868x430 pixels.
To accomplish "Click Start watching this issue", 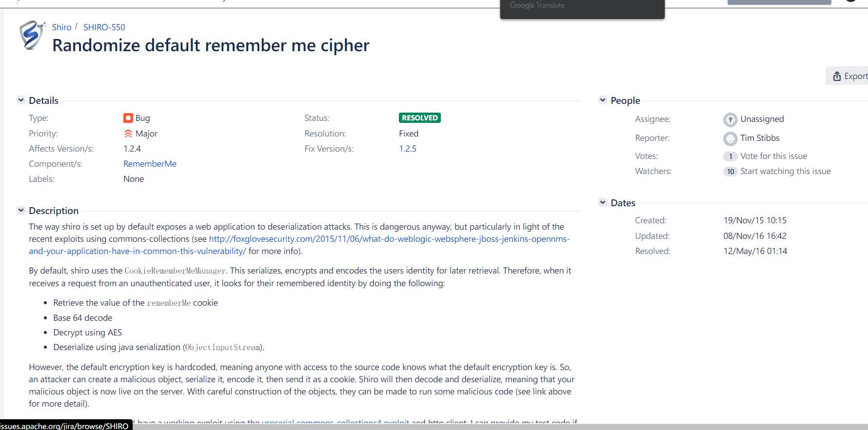I will click(785, 171).
